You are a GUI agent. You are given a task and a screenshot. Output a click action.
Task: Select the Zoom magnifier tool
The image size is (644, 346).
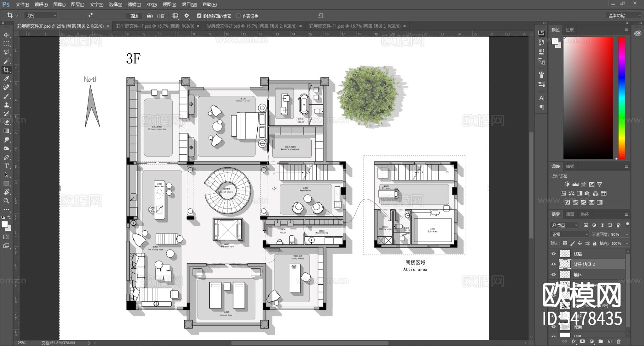coord(6,201)
